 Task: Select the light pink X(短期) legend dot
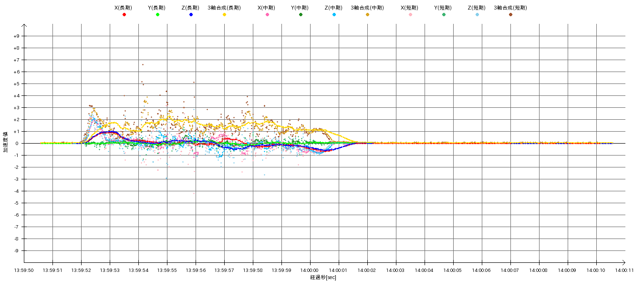pos(410,15)
